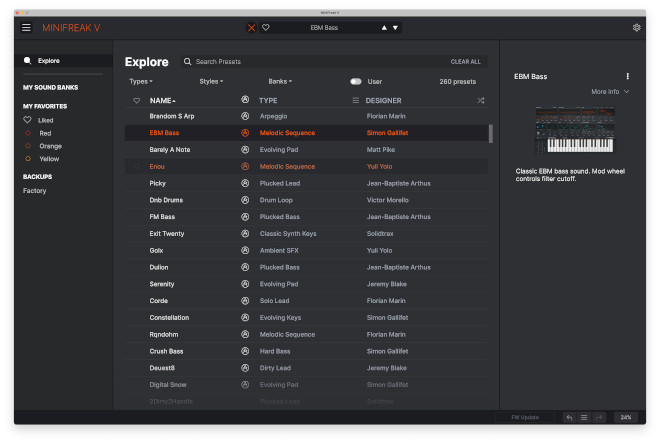Open the hamburger main menu
The image size is (660, 443).
tap(26, 28)
